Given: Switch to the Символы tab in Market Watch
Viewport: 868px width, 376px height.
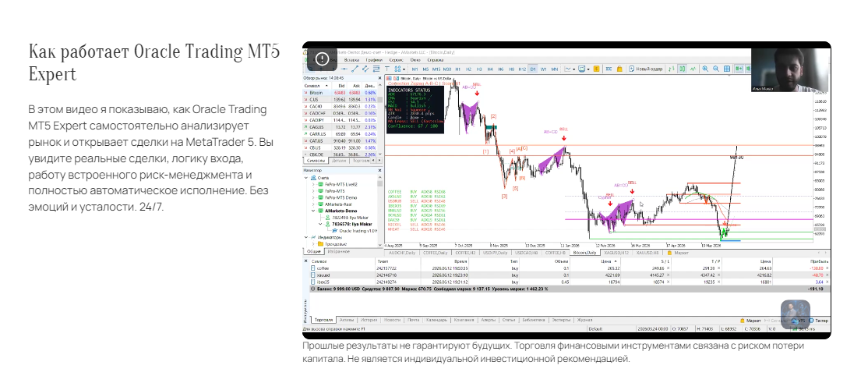Looking at the screenshot, I should (x=315, y=160).
